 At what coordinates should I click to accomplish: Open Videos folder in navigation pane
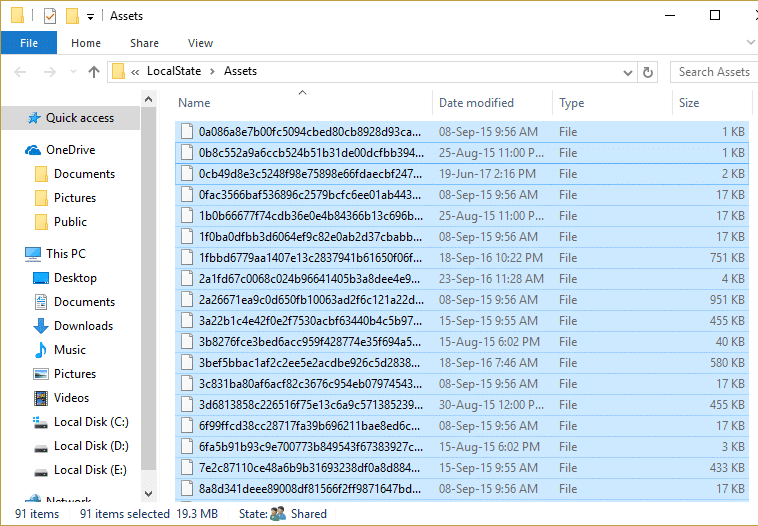pos(62,398)
